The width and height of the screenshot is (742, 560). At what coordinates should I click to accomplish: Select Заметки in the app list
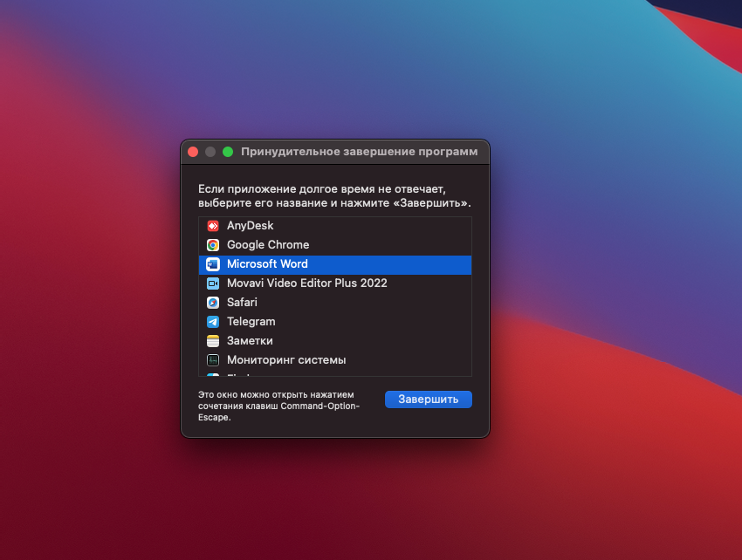pos(335,341)
